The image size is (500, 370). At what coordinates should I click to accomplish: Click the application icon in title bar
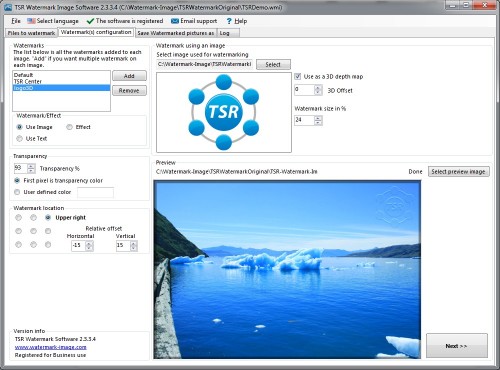8,7
